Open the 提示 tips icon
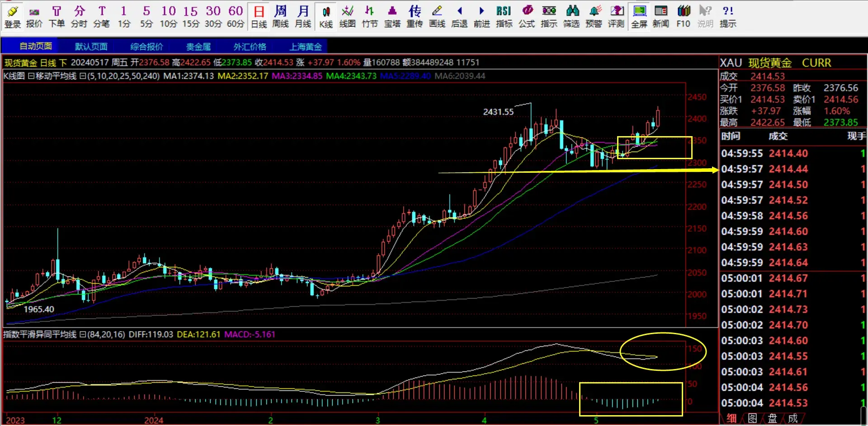Image resolution: width=868 pixels, height=426 pixels. (728, 16)
